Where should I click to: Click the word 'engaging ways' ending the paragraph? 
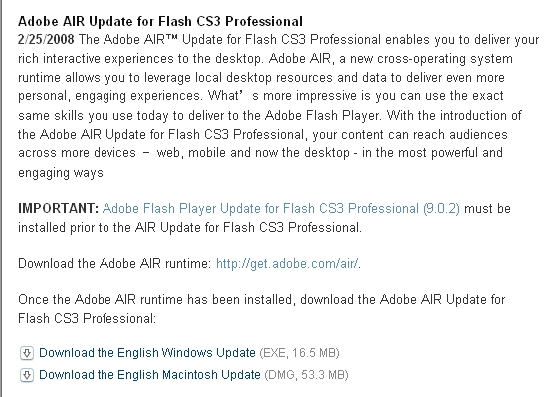61,173
